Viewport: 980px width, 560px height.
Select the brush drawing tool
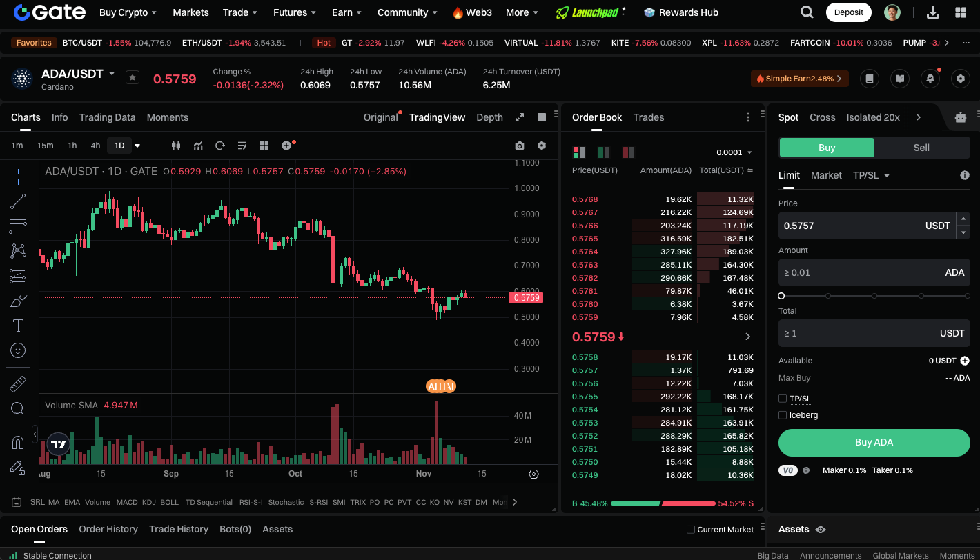click(x=18, y=301)
